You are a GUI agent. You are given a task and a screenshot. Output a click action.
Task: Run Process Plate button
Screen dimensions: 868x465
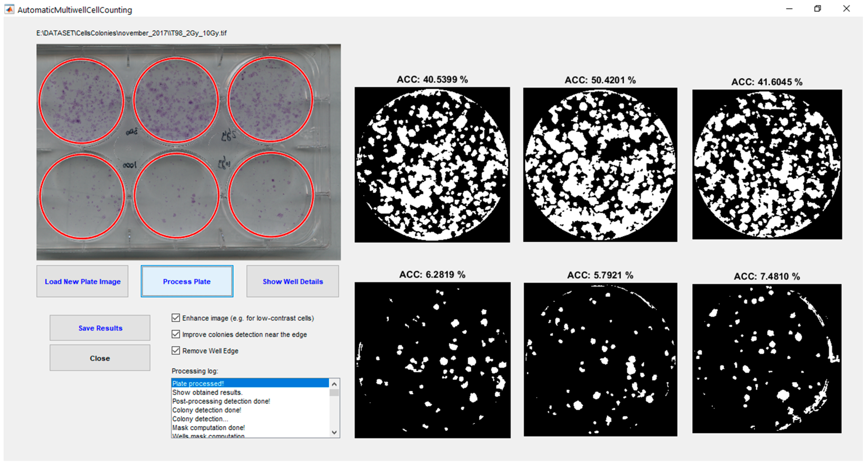[x=187, y=281]
